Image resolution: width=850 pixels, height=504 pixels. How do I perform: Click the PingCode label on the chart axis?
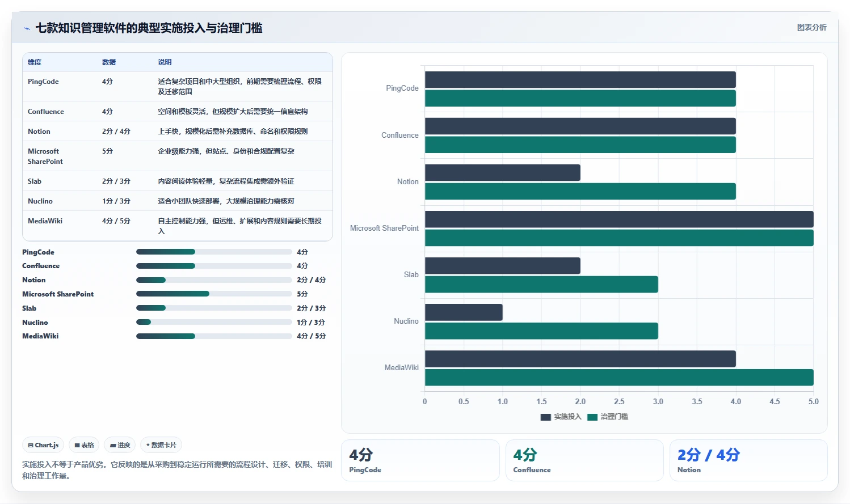[x=402, y=88]
